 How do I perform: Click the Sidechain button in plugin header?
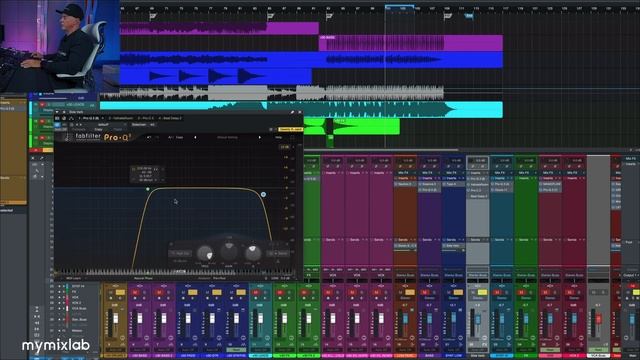tap(139, 124)
